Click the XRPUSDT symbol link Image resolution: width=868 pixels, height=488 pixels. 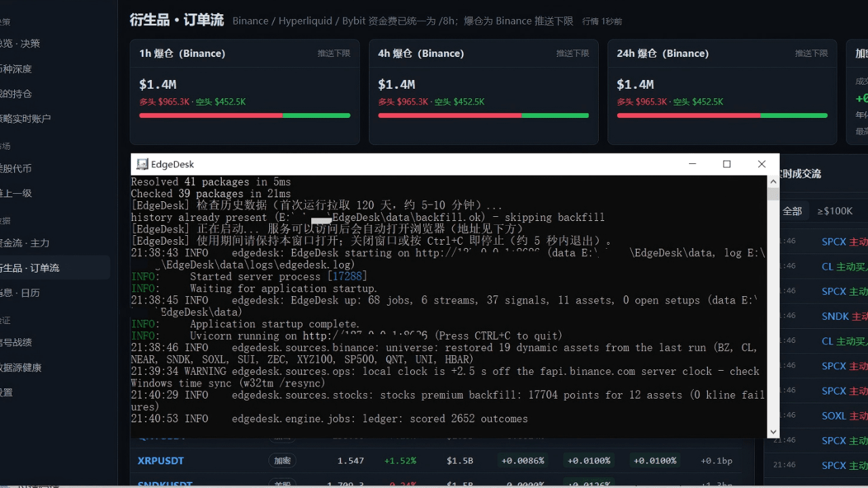161,460
